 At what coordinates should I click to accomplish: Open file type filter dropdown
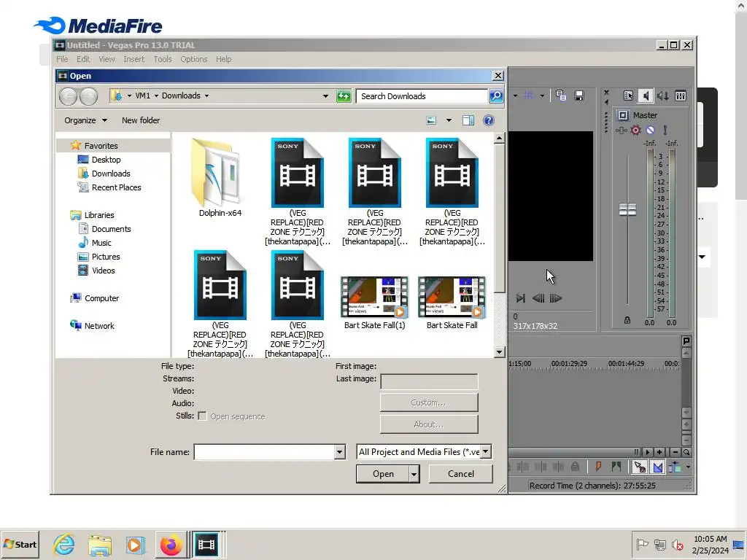point(485,451)
